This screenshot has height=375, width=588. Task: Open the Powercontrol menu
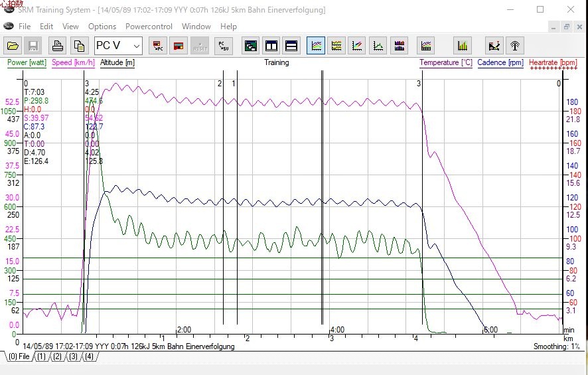149,27
